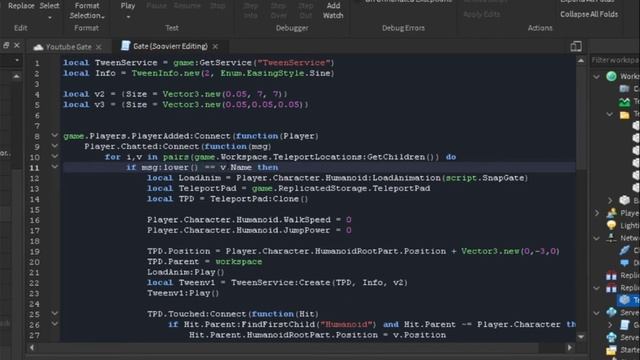Select the ServerScriptService icon
640x360 pixels.
611,313
